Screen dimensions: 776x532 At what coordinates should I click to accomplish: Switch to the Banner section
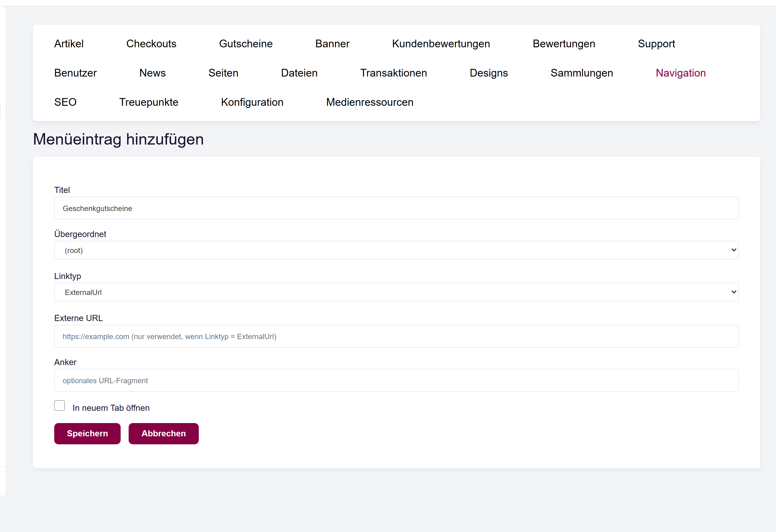click(332, 44)
